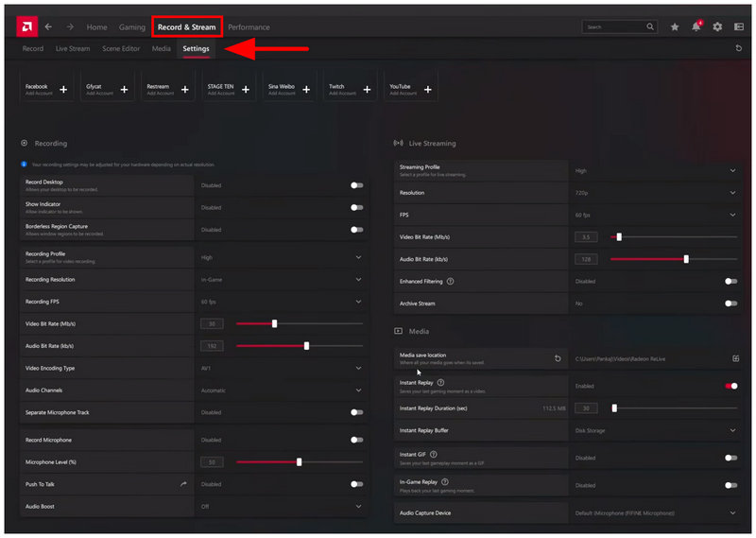
Task: Open favorites star icon
Action: [675, 27]
